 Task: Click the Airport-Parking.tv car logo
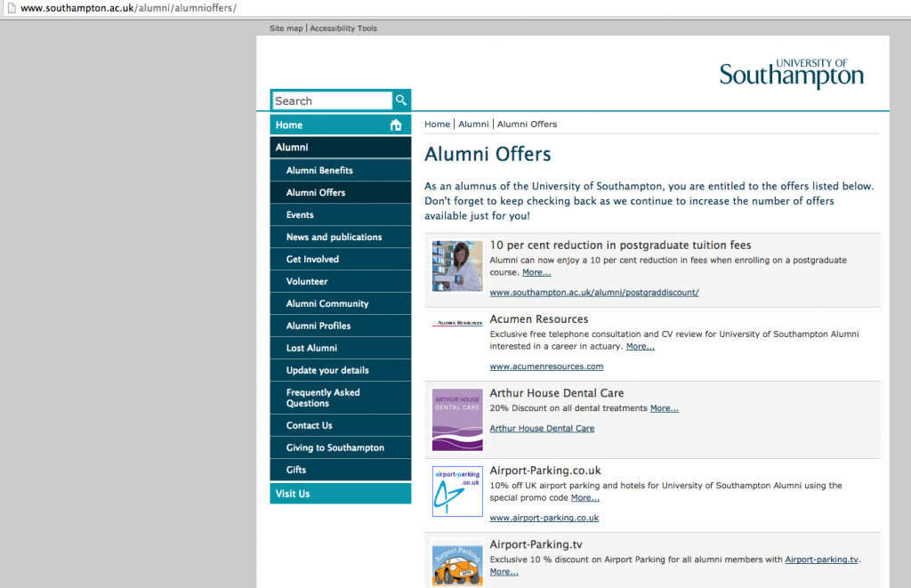457,564
